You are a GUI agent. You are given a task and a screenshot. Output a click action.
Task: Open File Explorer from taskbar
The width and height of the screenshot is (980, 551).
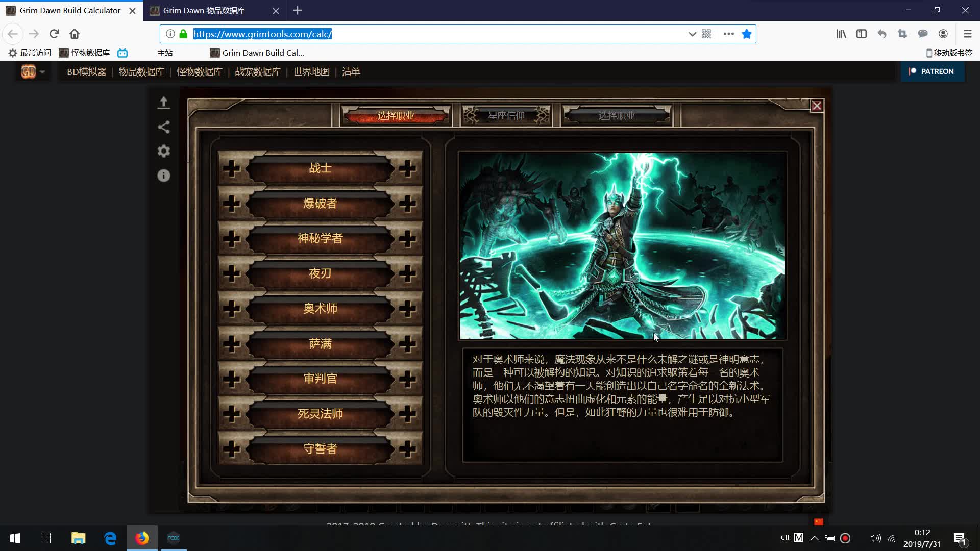pyautogui.click(x=78, y=538)
